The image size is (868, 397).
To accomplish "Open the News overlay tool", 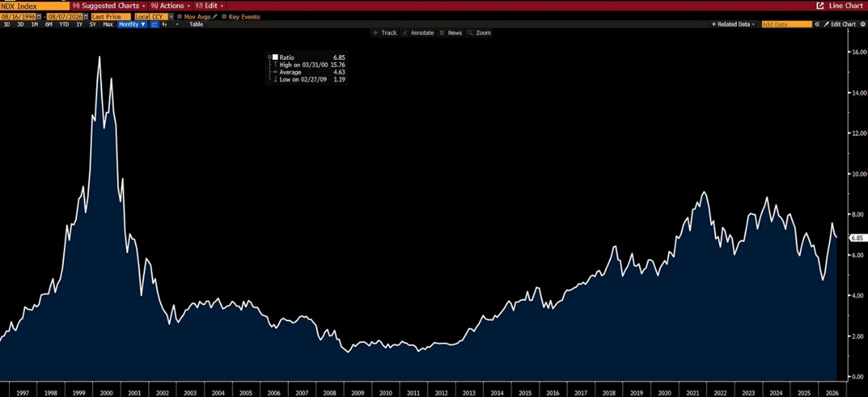I will pos(451,33).
